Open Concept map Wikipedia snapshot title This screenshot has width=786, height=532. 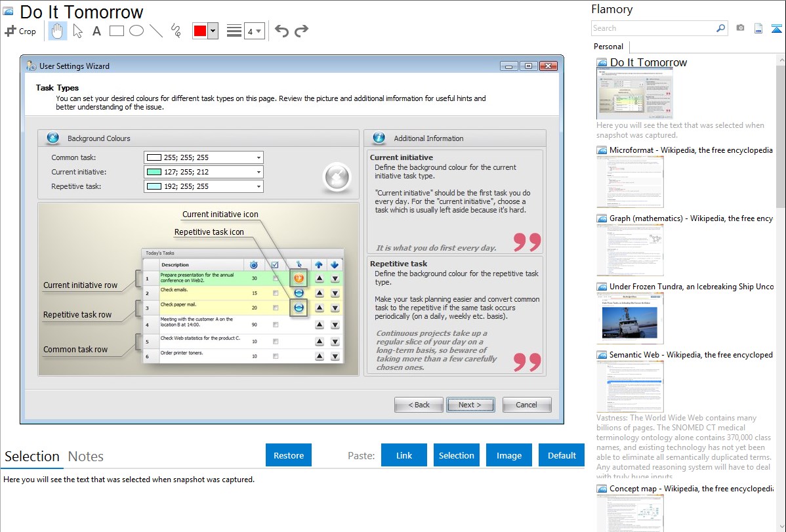click(x=691, y=489)
